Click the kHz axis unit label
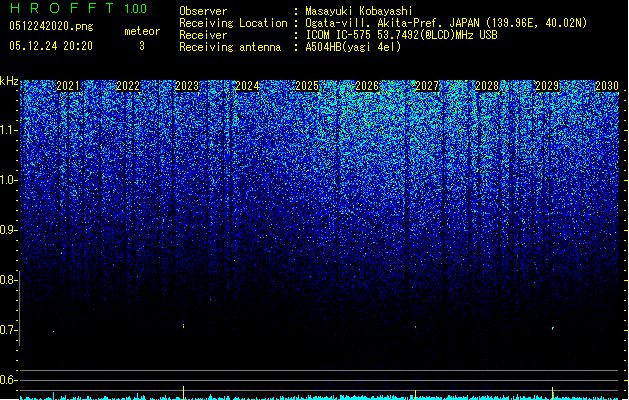Viewport: 629px width, 400px height. (9, 81)
